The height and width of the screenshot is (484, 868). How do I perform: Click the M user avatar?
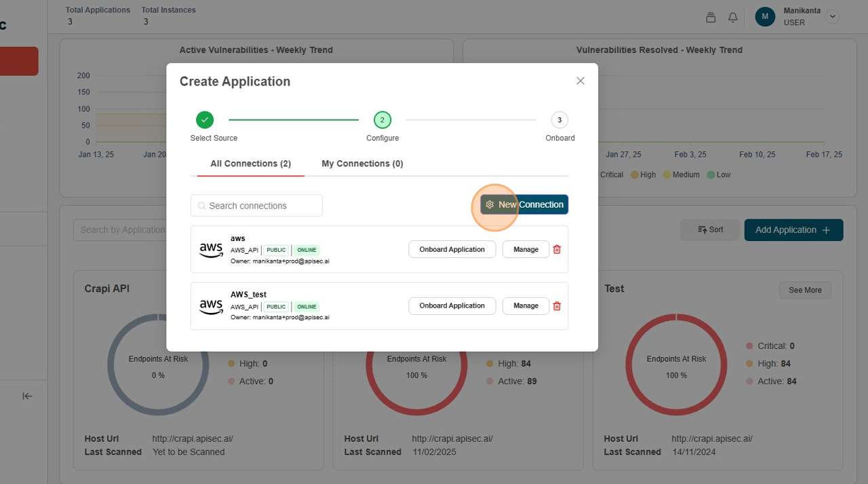pyautogui.click(x=765, y=17)
